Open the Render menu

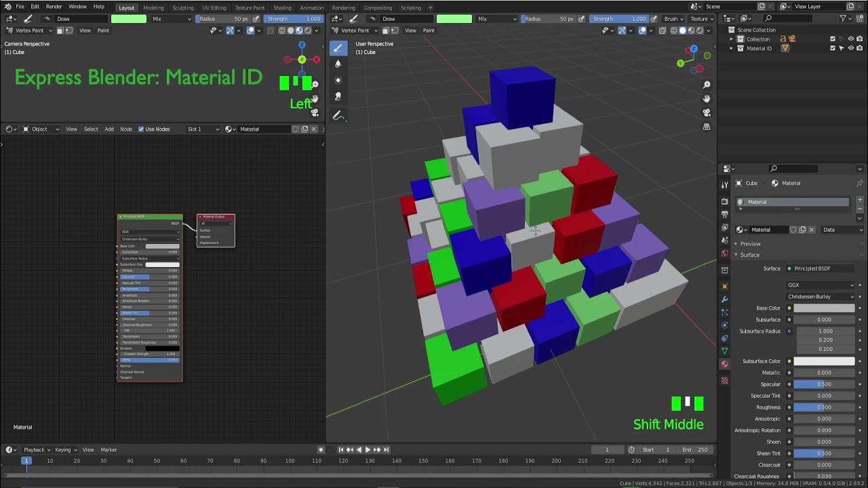pyautogui.click(x=54, y=7)
